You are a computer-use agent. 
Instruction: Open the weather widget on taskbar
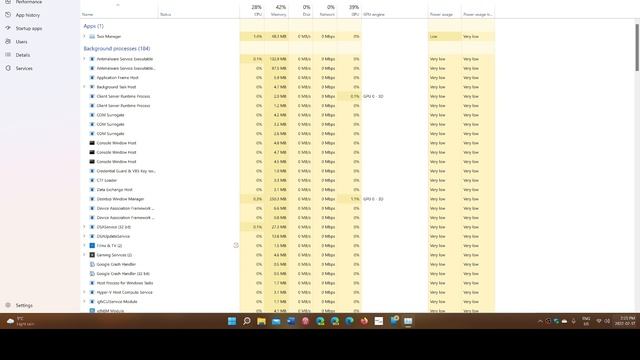click(20, 321)
